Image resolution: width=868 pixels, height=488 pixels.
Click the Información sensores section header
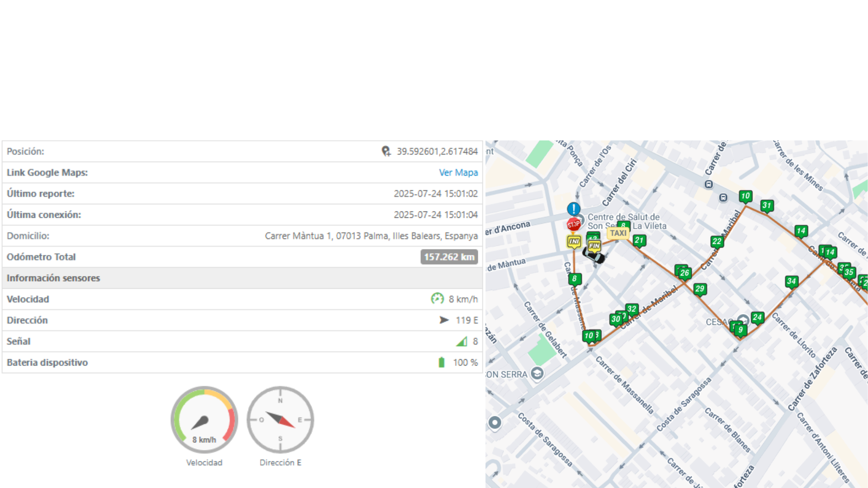coord(53,278)
